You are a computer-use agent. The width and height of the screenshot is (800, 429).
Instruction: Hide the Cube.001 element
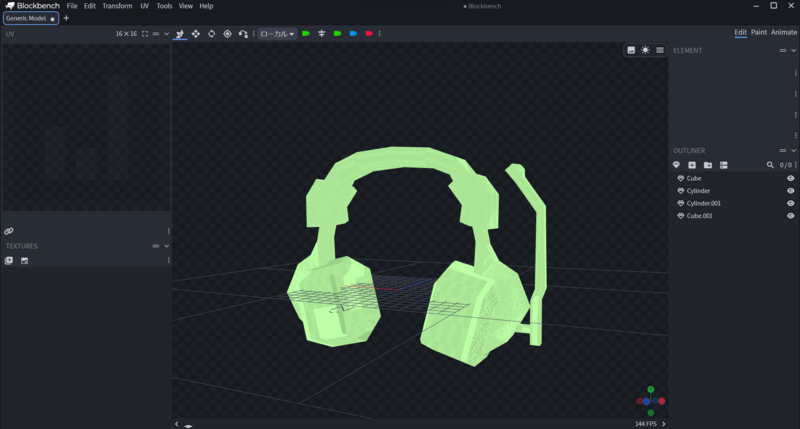(x=790, y=216)
